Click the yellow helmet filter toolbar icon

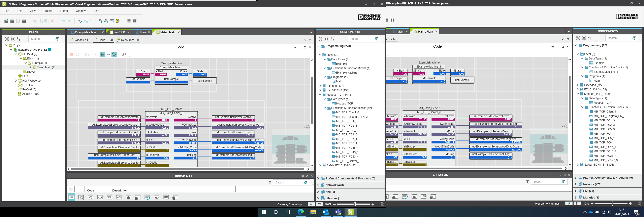(118, 21)
